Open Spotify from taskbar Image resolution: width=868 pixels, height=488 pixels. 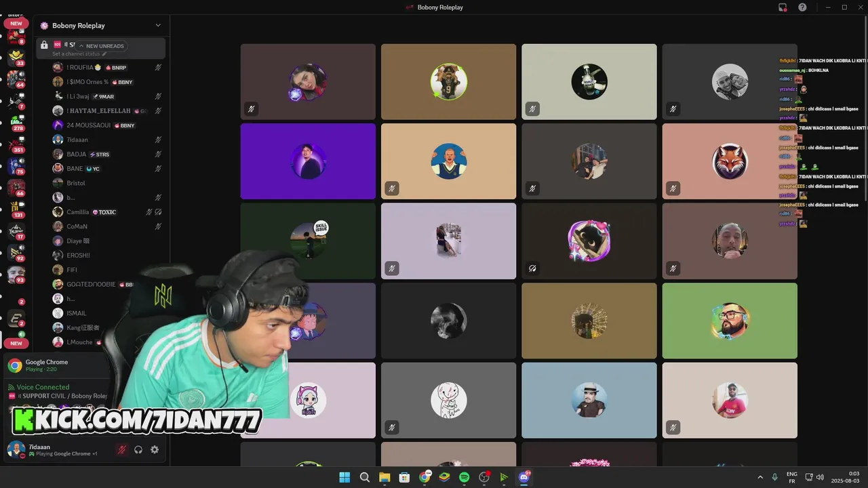tap(465, 477)
